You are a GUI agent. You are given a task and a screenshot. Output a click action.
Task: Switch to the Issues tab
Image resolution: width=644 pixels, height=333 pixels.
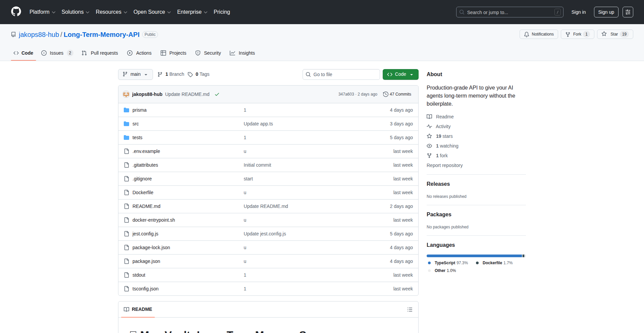point(56,53)
